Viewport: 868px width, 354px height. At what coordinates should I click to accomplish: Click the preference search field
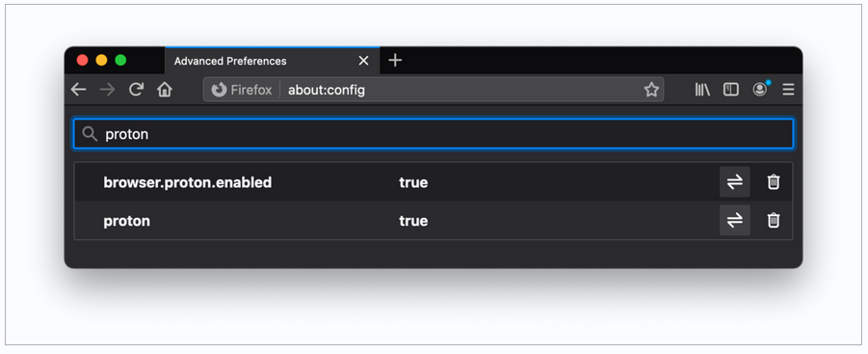[434, 134]
